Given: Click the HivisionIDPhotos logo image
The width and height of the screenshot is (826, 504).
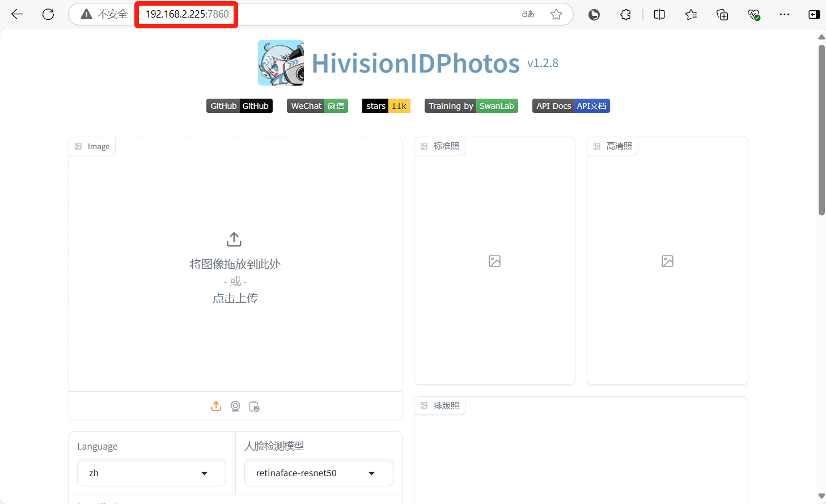Looking at the screenshot, I should tap(281, 63).
